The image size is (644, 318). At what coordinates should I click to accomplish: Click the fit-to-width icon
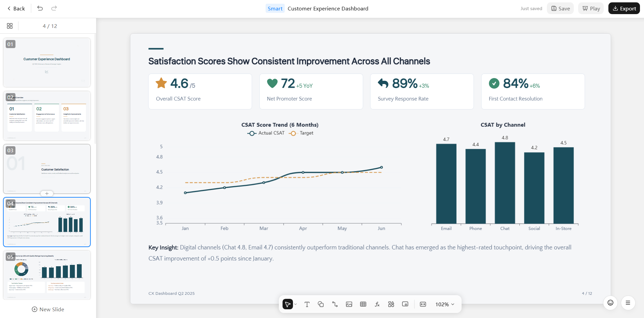(423, 304)
